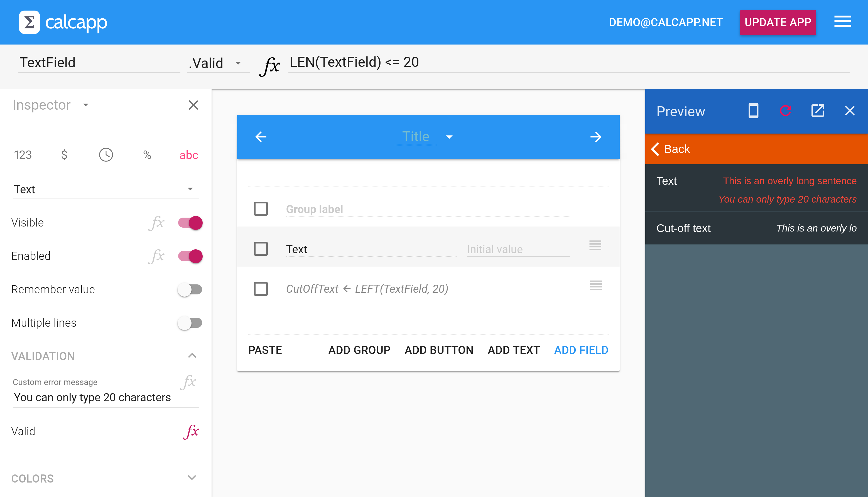Check the checkbox beside the Text field row
The width and height of the screenshot is (868, 497).
[261, 249]
